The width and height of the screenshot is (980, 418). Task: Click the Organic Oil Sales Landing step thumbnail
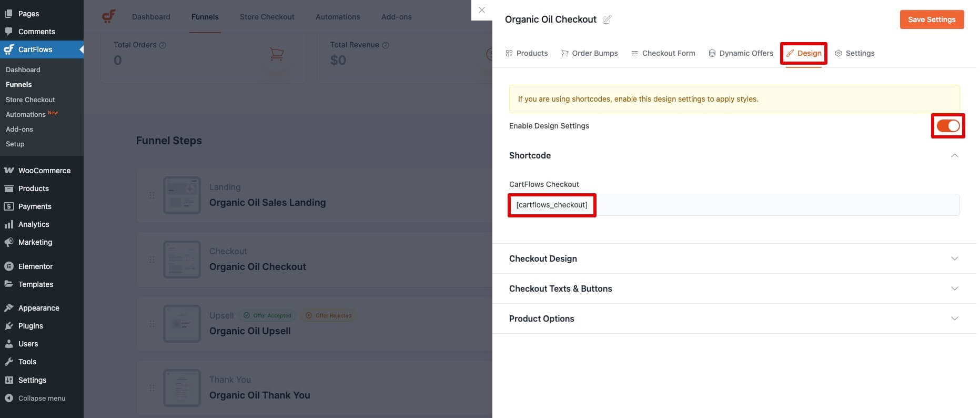[182, 195]
